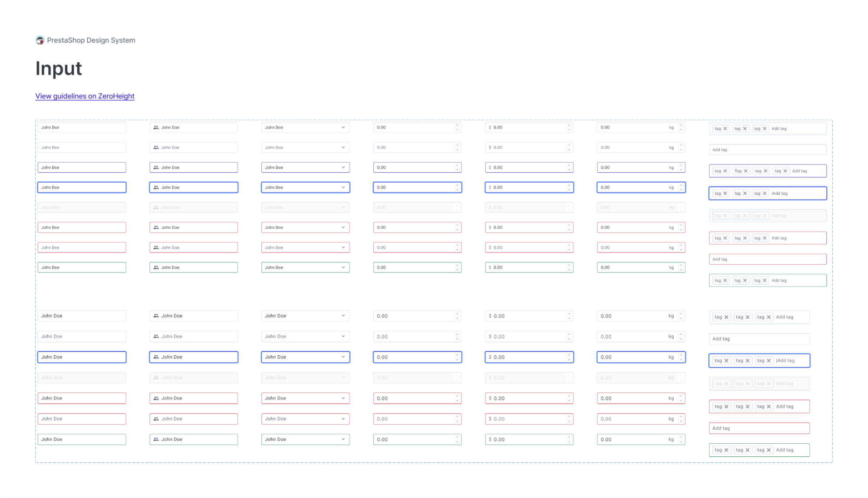The height and width of the screenshot is (498, 868).
Task: Increment the topmost kg field stepper
Action: tap(681, 125)
